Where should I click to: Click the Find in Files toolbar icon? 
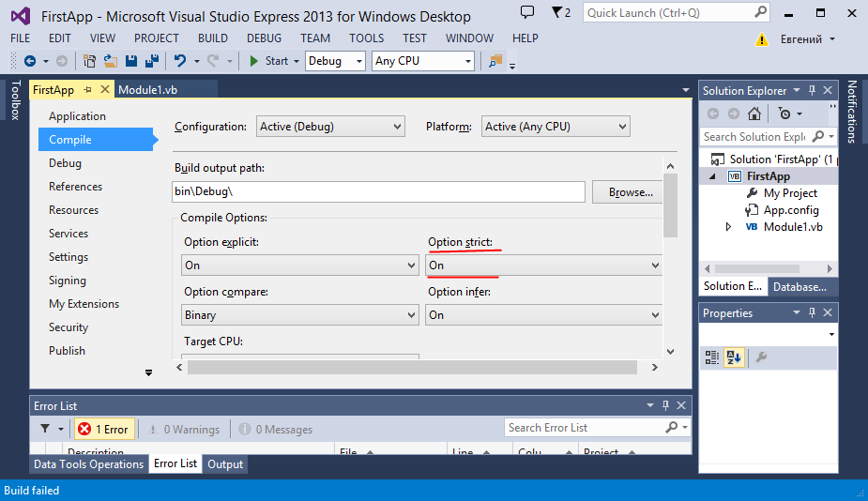tap(495, 61)
